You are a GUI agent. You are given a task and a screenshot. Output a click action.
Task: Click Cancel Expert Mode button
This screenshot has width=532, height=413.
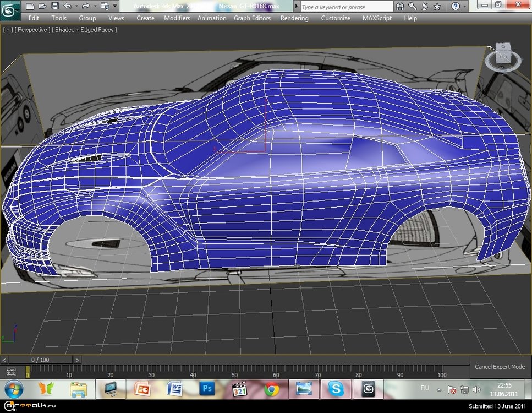tap(500, 367)
